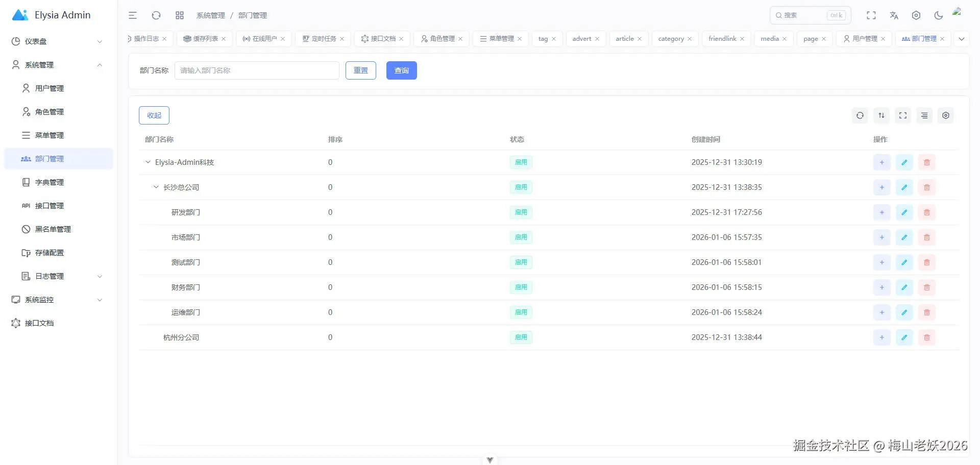
Task: Open the tab list dropdown arrow
Action: (x=962, y=39)
